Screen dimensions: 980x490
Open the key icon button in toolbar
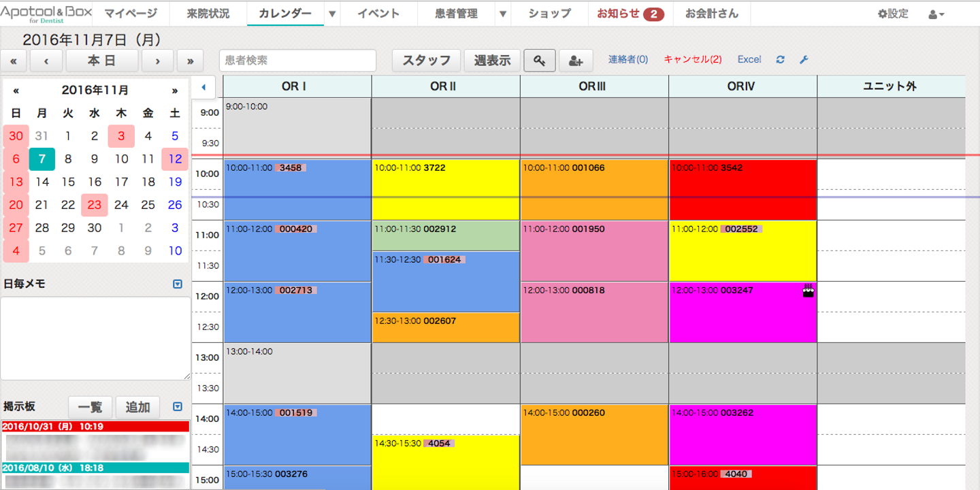click(x=539, y=61)
